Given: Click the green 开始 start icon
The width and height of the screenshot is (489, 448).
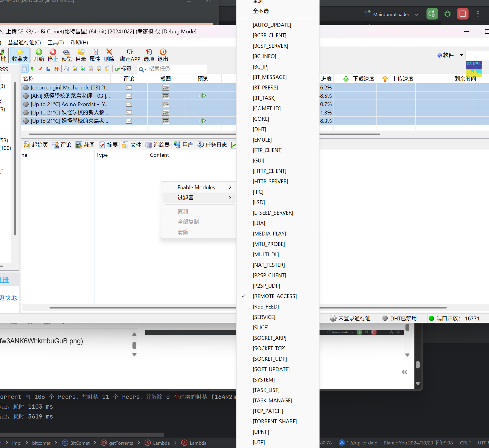Looking at the screenshot, I should pos(39,52).
